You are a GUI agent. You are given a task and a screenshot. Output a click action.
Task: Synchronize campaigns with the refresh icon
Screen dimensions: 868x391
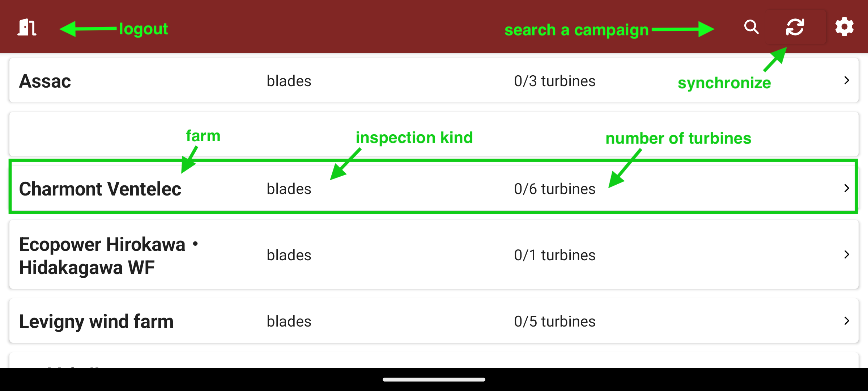pyautogui.click(x=795, y=27)
